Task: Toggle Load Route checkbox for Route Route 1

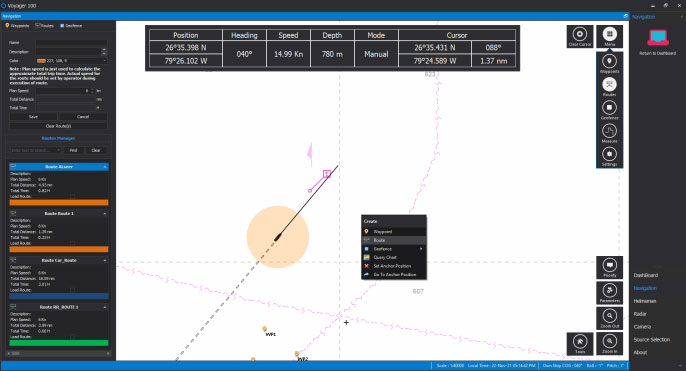Action: point(72,243)
